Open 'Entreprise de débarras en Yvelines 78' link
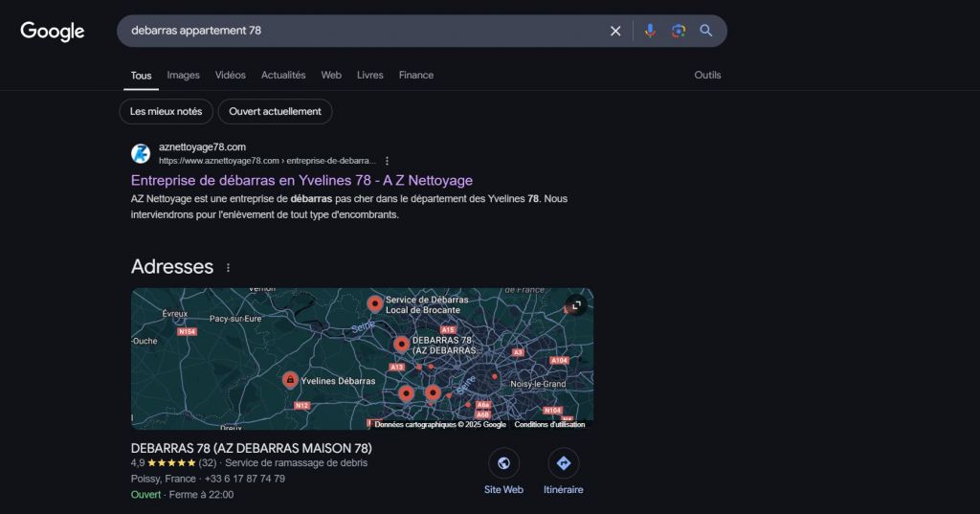The height and width of the screenshot is (514, 980). [301, 180]
